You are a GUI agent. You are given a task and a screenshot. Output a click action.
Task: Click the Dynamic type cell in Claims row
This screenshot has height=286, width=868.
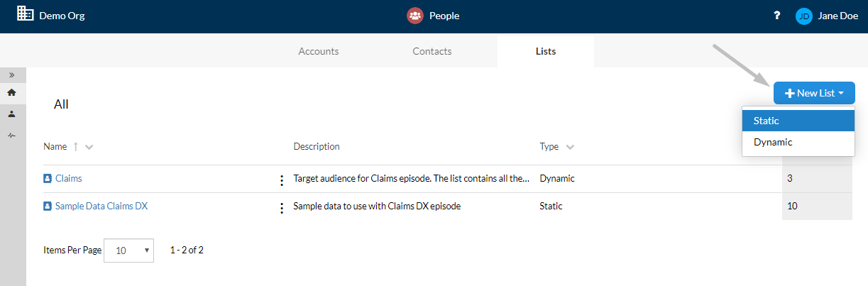click(557, 179)
